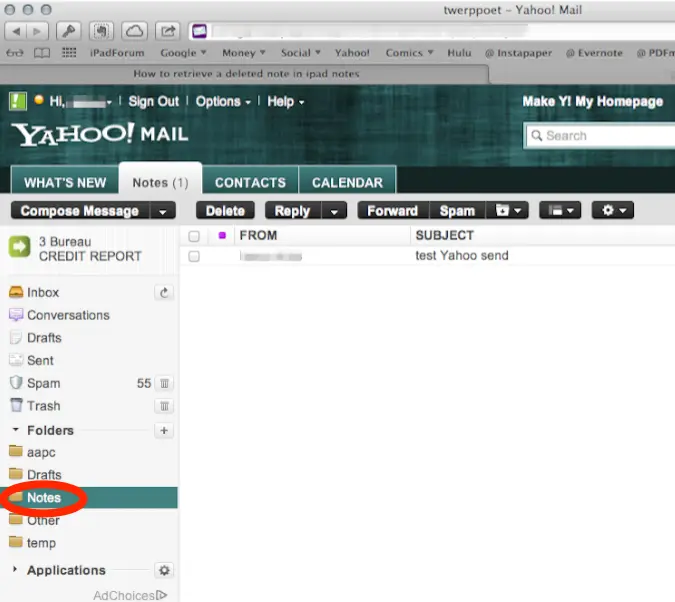Empty the Trash folder using its bin icon

[165, 406]
